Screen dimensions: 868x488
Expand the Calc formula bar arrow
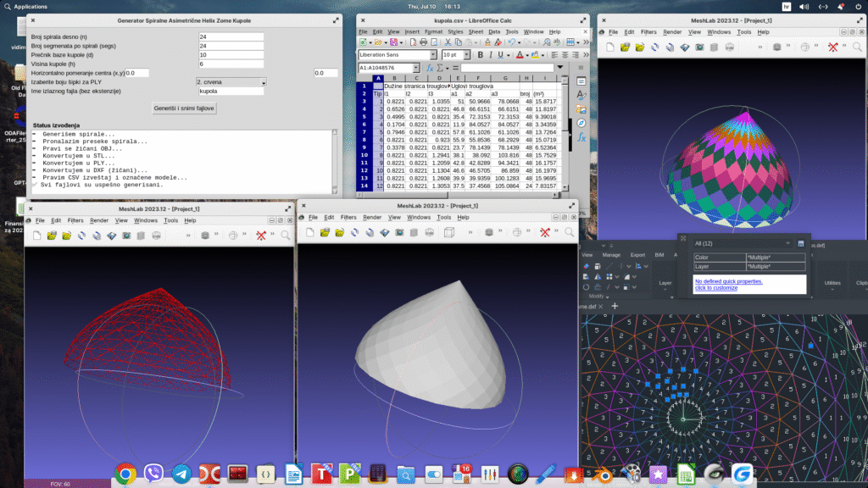click(560, 68)
